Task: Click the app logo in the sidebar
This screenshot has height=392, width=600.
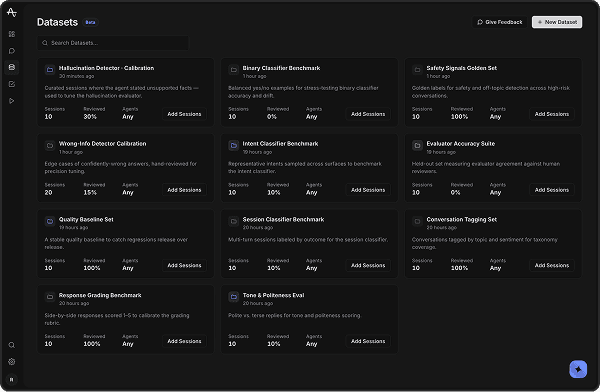Action: click(x=12, y=12)
